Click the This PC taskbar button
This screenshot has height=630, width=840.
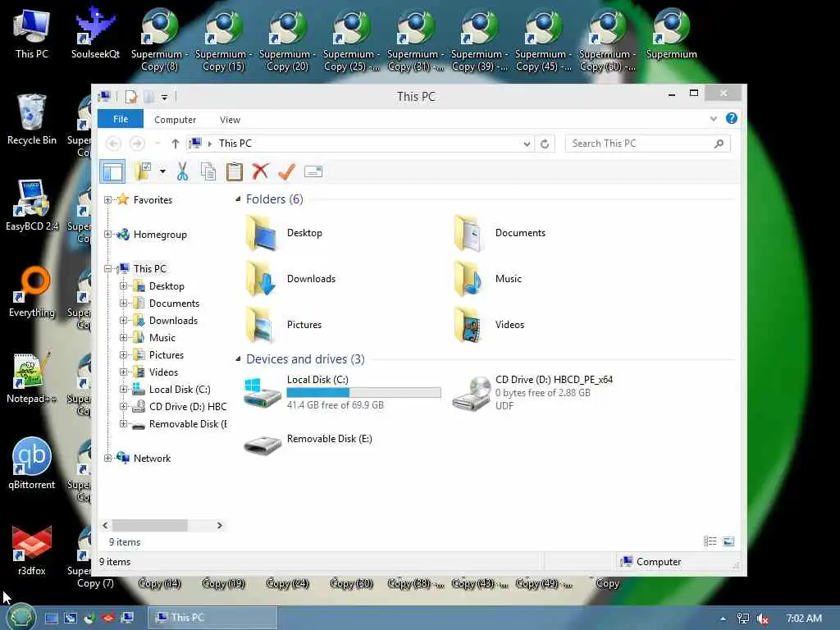point(212,618)
